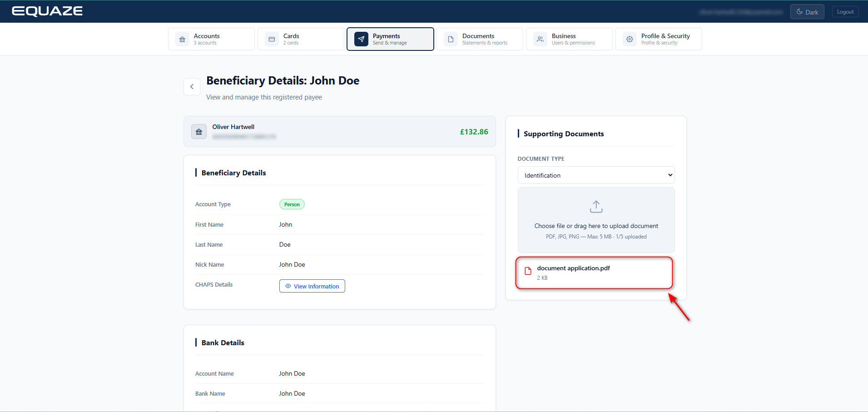Click 'View and manage this registered payee'
The height and width of the screenshot is (412, 868).
point(264,97)
